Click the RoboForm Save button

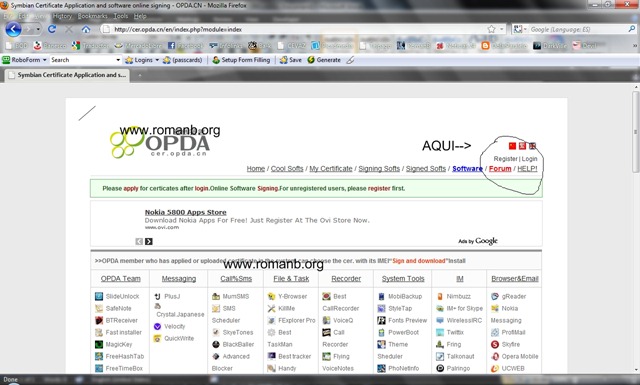click(291, 60)
